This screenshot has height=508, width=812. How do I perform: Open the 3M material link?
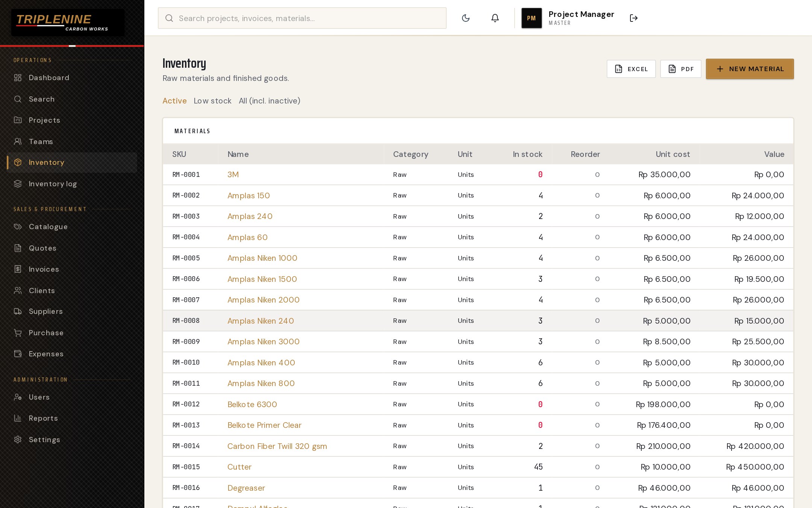(233, 175)
